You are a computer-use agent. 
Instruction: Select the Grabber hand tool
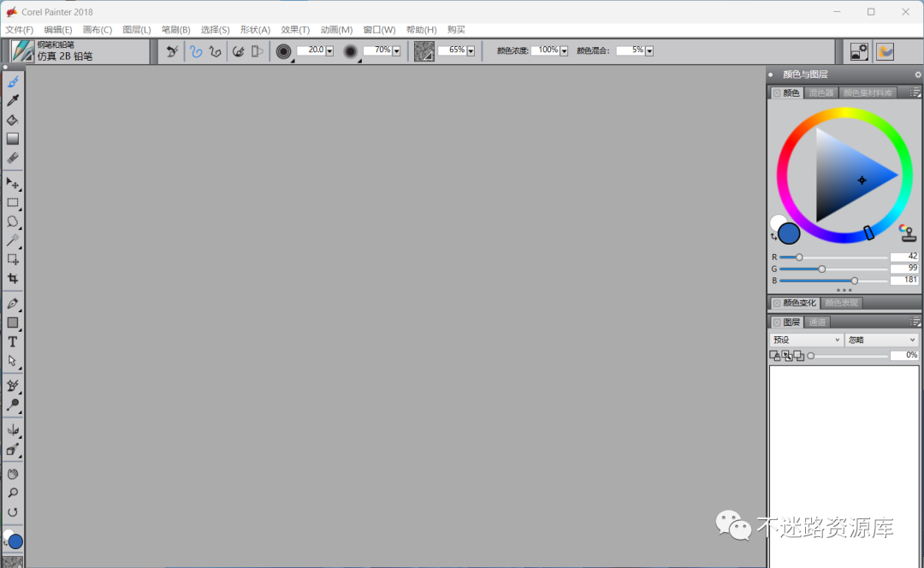(x=13, y=474)
